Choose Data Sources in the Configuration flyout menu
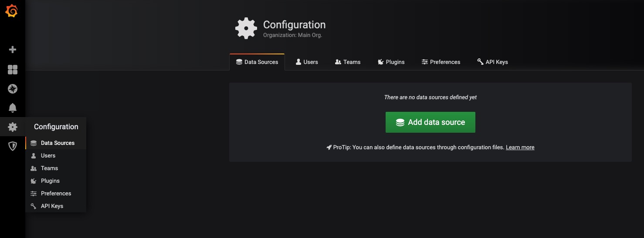This screenshot has width=644, height=238. [58, 143]
